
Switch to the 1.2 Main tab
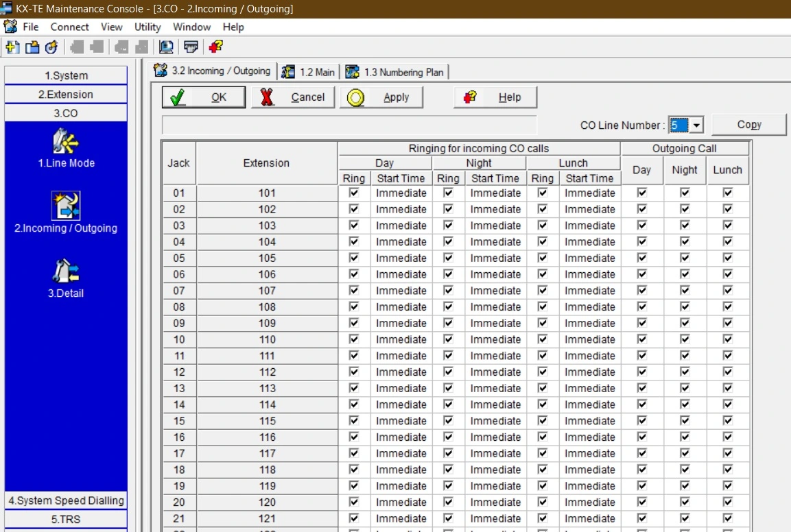309,71
